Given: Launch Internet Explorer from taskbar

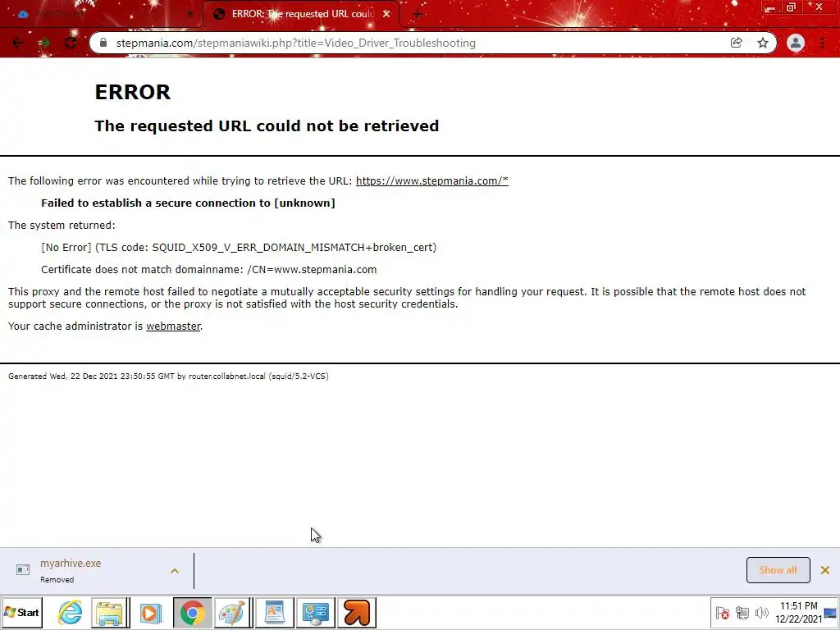Looking at the screenshot, I should tap(71, 612).
